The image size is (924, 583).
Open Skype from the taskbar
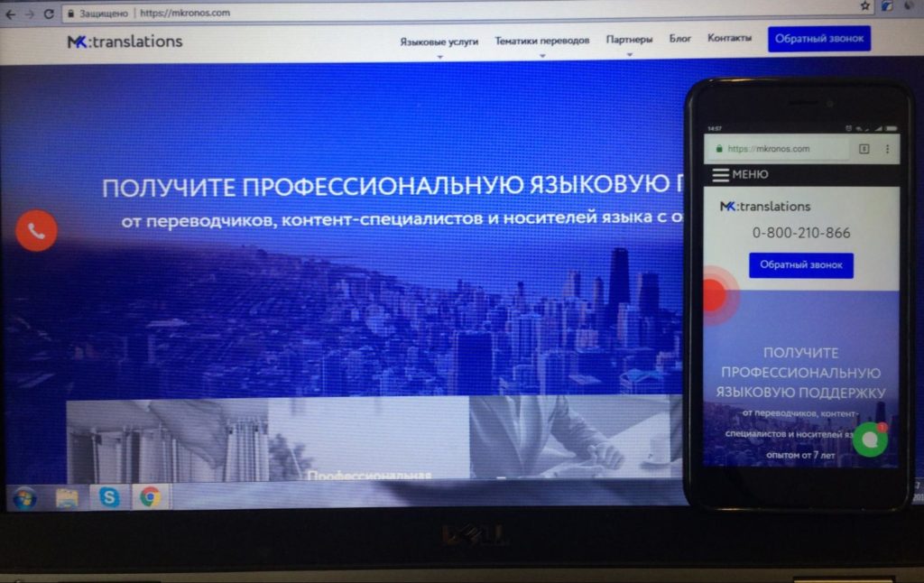click(x=109, y=497)
